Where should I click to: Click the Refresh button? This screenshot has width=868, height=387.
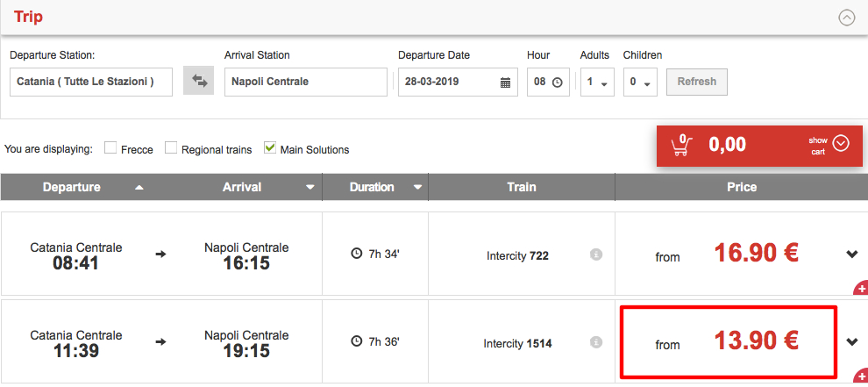click(x=696, y=82)
